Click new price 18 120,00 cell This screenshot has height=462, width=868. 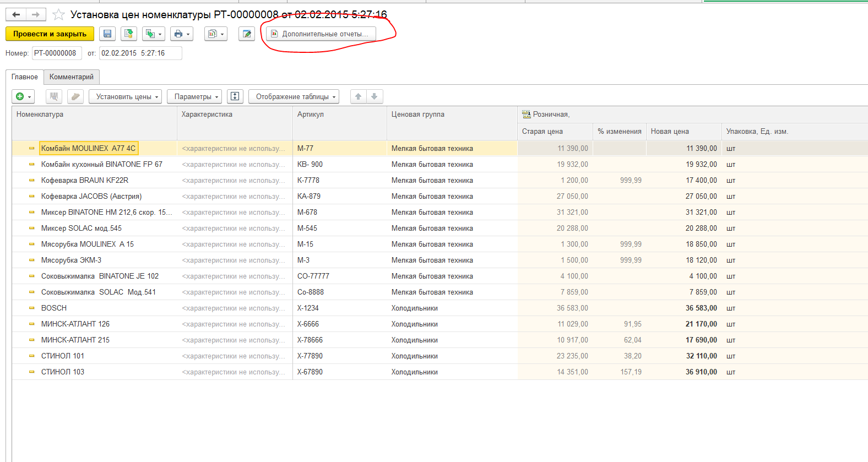[x=684, y=260]
